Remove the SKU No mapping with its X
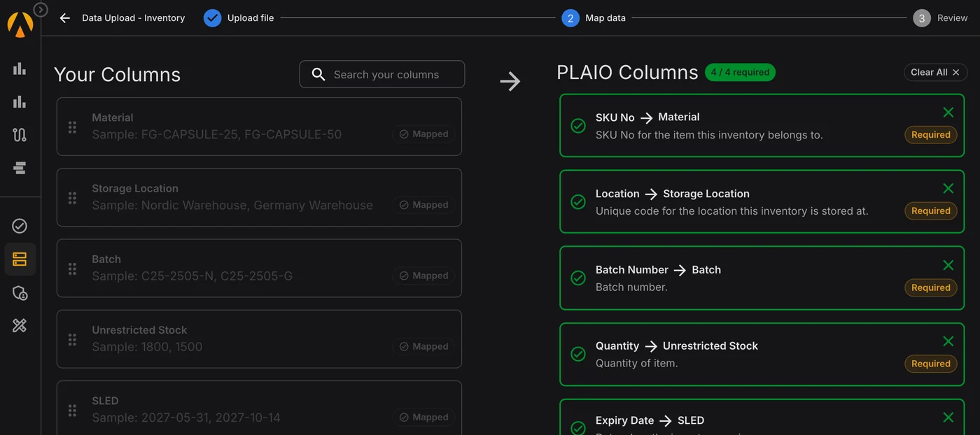Screen dimensions: 980x435 [948, 112]
